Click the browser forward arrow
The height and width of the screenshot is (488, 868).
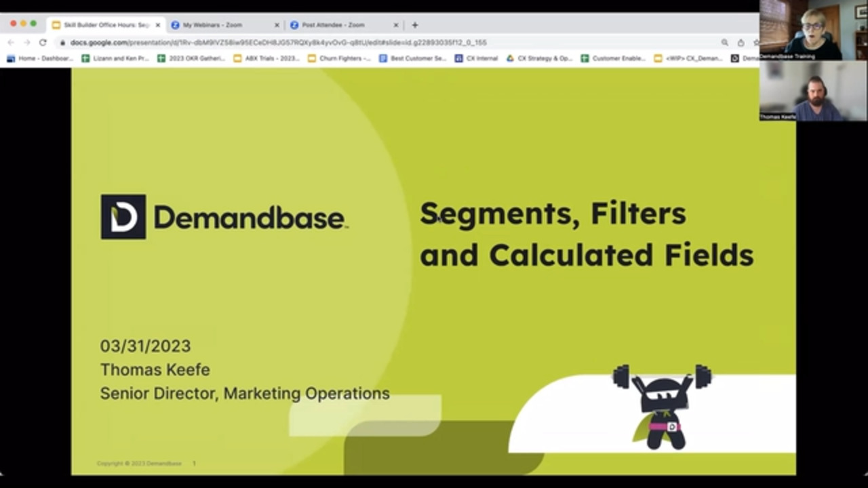[x=26, y=42]
